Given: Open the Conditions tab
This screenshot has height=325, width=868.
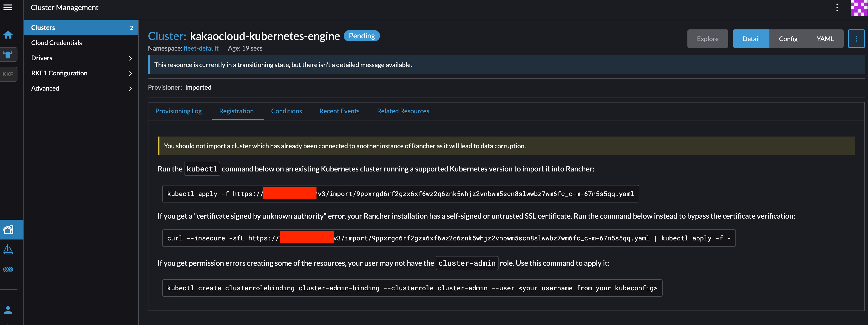Looking at the screenshot, I should pyautogui.click(x=286, y=111).
